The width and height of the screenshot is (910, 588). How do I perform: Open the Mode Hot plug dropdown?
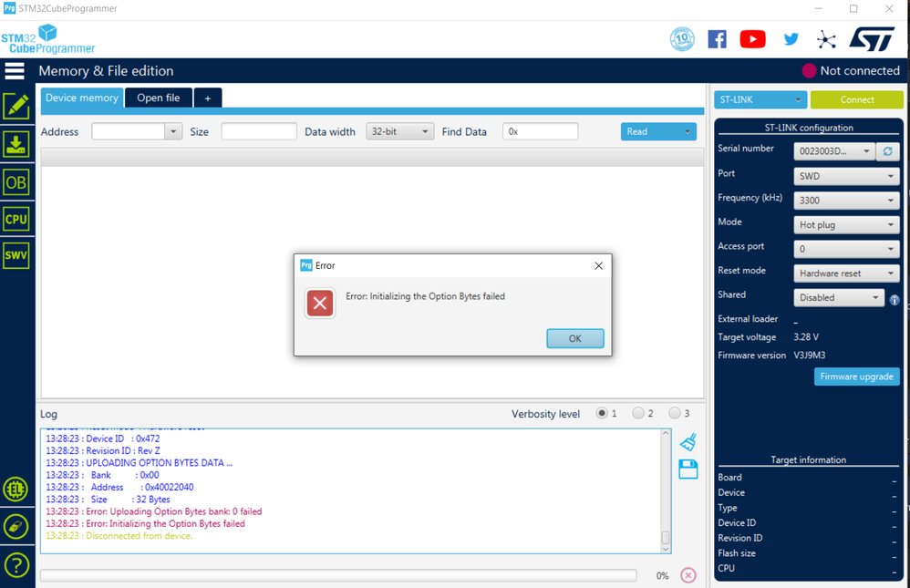point(847,224)
